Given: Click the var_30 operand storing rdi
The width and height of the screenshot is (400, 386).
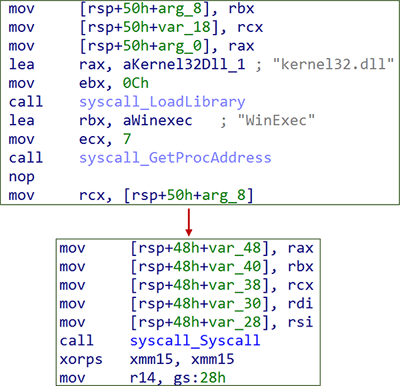Looking at the screenshot, I should point(235,304).
